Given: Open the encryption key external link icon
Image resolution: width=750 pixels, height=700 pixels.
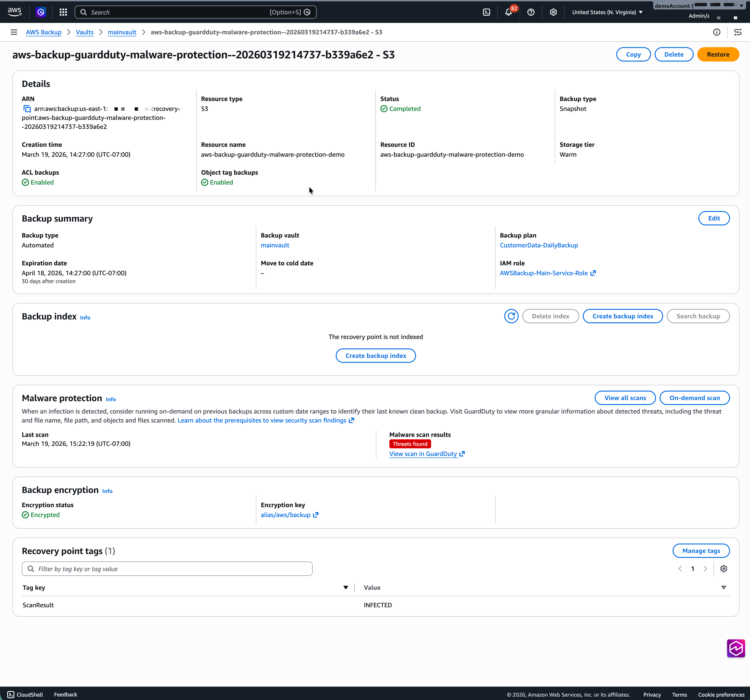Looking at the screenshot, I should click(x=316, y=515).
